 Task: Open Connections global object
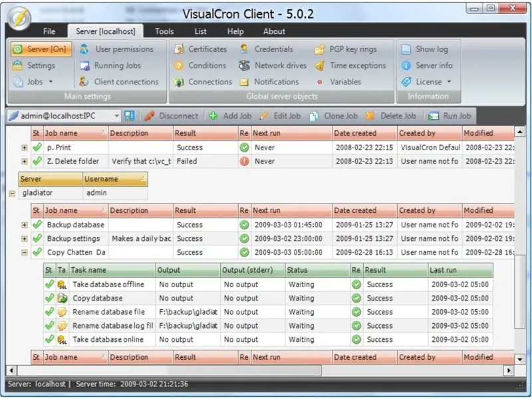click(203, 82)
